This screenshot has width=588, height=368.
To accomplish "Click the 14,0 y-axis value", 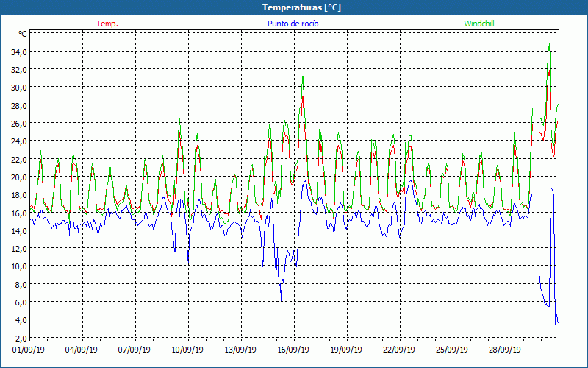I will pos(19,230).
